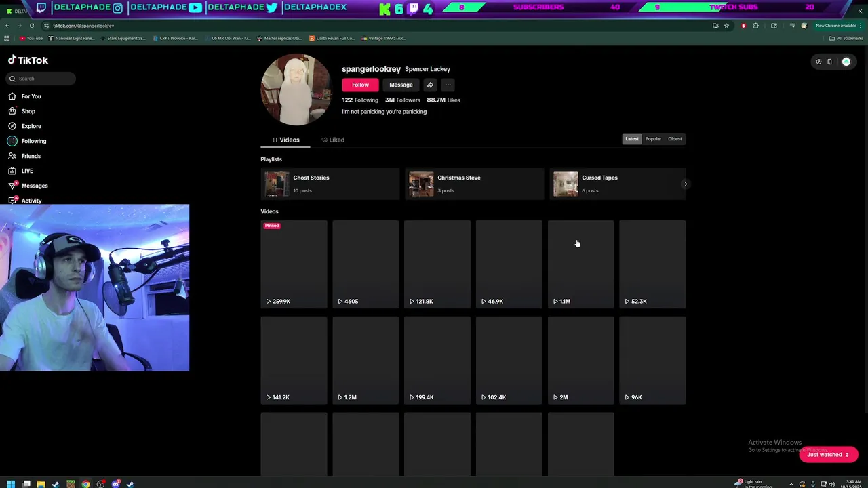Click the TikTok logo
The width and height of the screenshot is (868, 488).
[x=28, y=60]
